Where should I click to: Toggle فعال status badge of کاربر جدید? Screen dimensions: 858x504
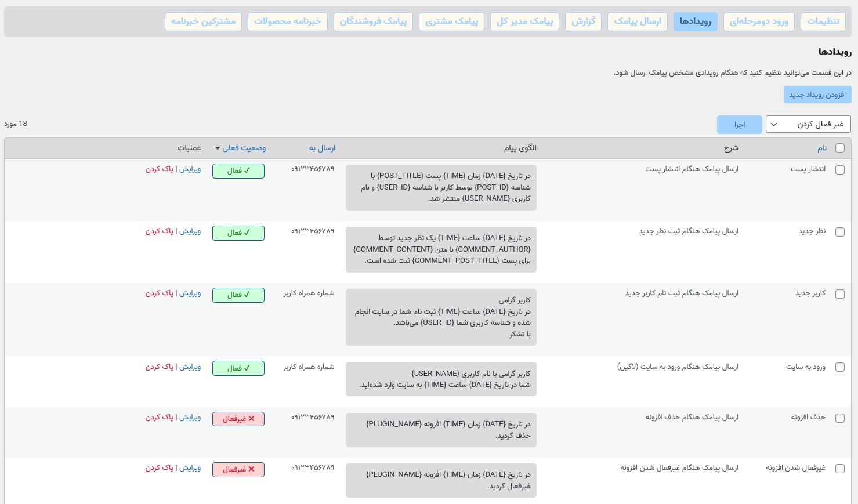tap(238, 295)
